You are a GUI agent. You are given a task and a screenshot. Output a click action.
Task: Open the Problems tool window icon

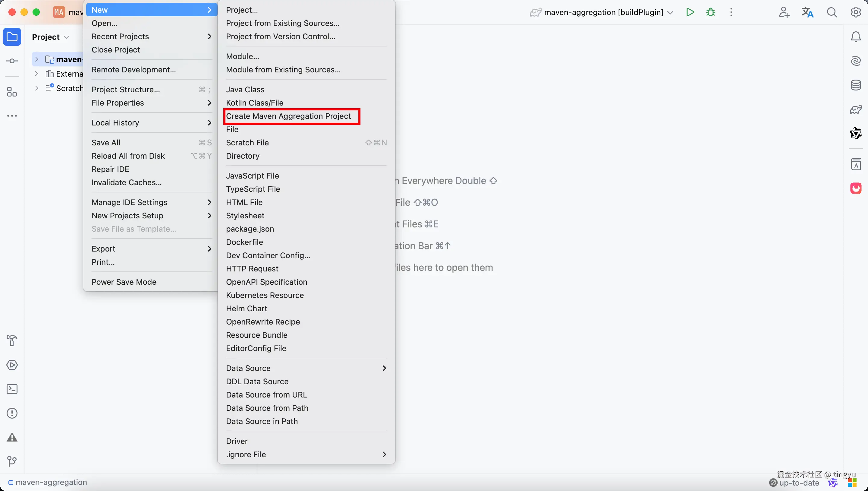(x=12, y=413)
